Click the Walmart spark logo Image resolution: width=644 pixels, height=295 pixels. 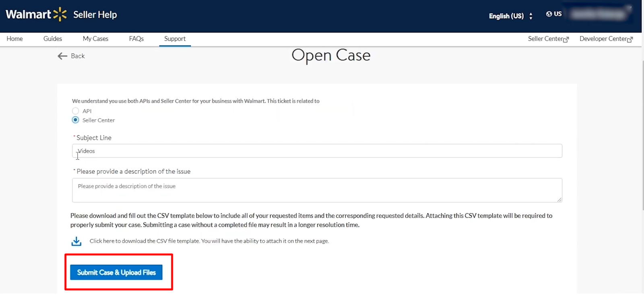pyautogui.click(x=60, y=14)
